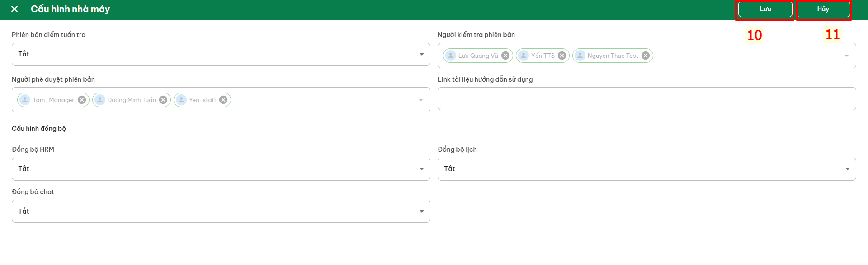Remove Nguyen Thuc Test chip
This screenshot has height=265, width=868.
(x=646, y=56)
